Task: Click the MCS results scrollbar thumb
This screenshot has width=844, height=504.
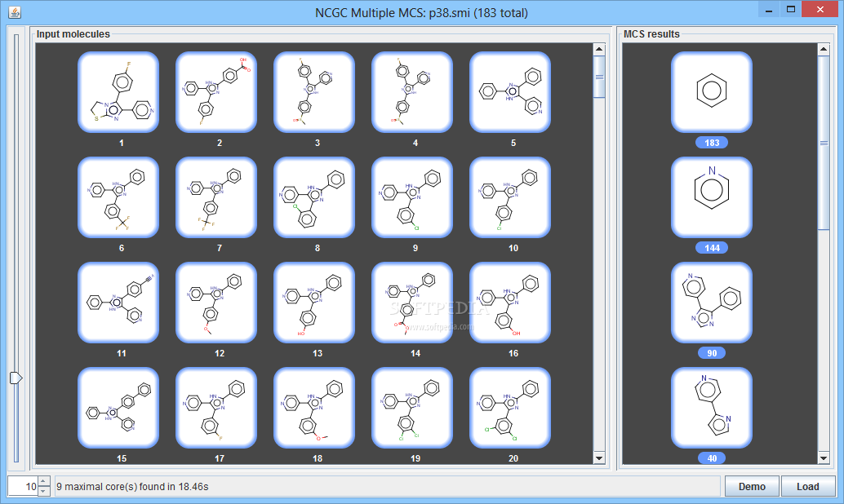Action: click(824, 143)
